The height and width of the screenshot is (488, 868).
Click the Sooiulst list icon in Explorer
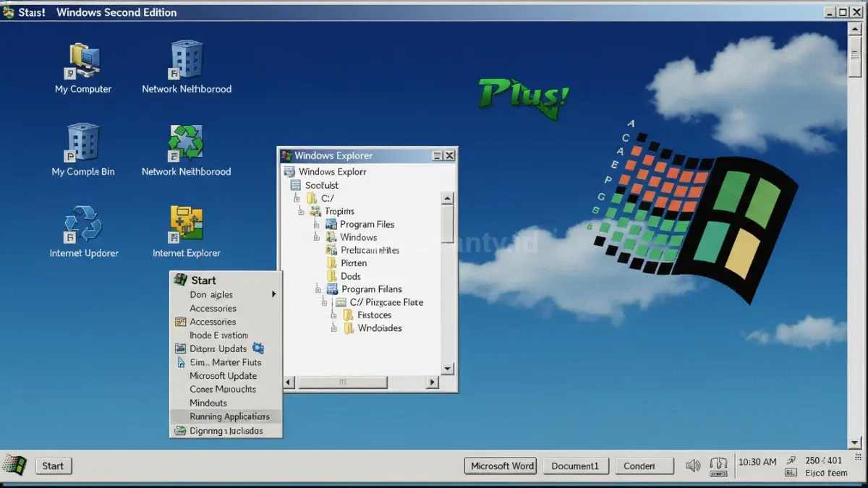295,185
